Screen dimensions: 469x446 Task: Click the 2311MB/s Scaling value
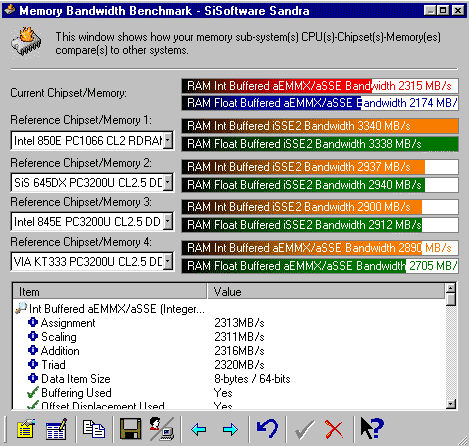click(239, 337)
